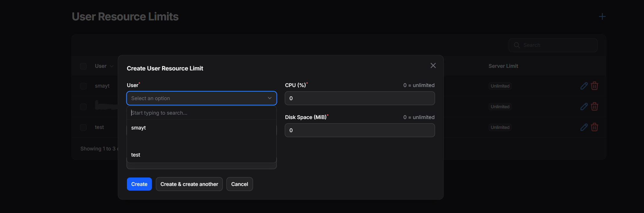Close the Create User Resource Limit dialog
Viewport: 644px width, 213px height.
point(433,65)
